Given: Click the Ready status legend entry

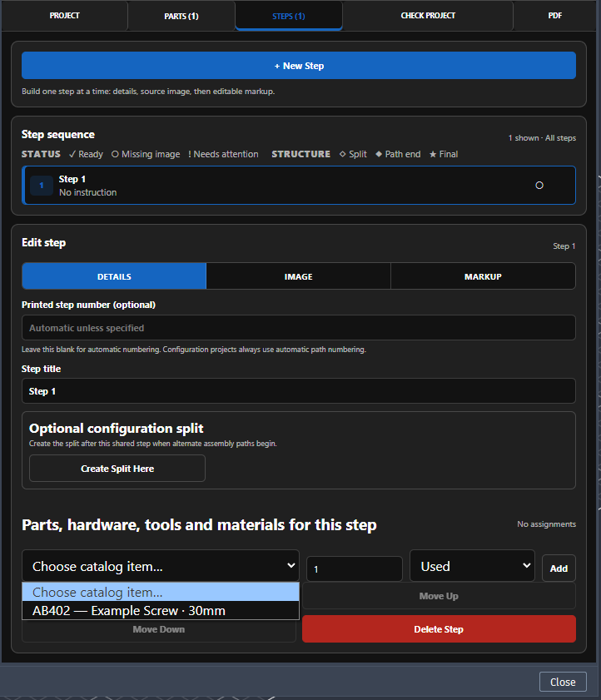Looking at the screenshot, I should 87,154.
